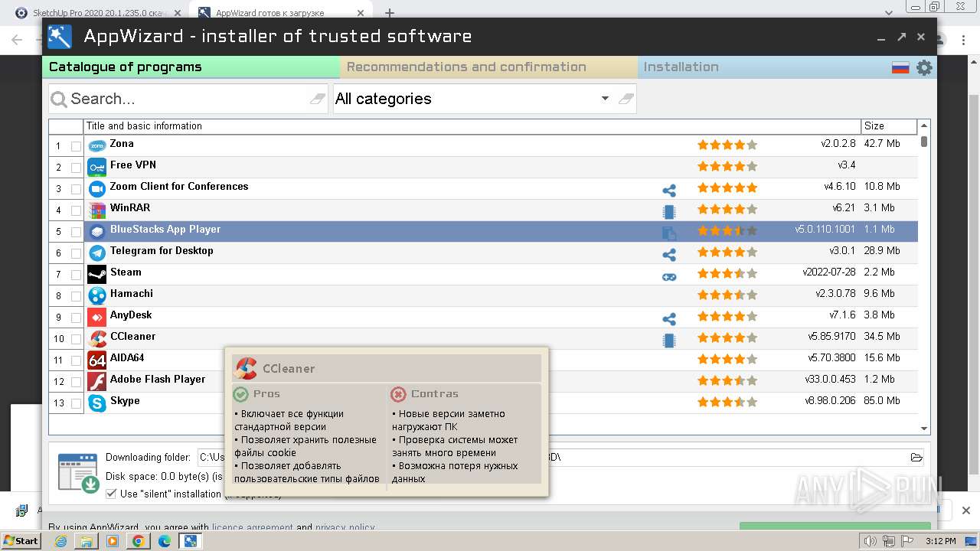Open settings with the gear icon

[x=924, y=67]
